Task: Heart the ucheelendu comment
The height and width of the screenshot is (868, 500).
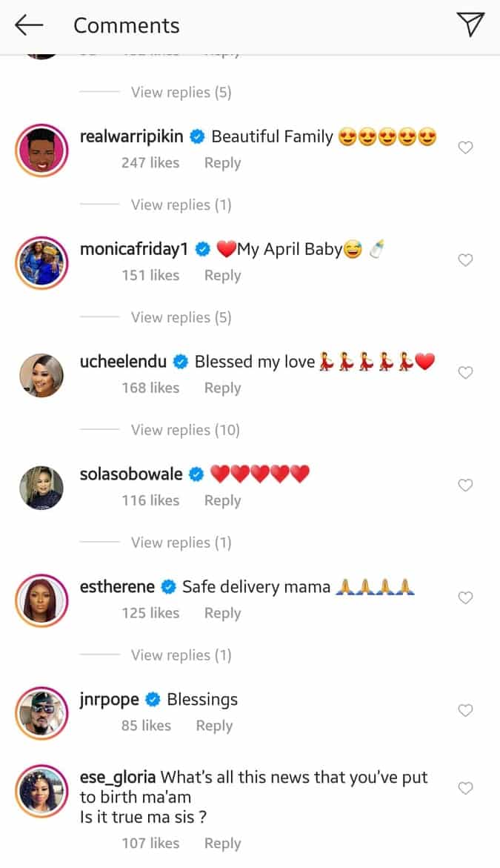Action: 465,373
